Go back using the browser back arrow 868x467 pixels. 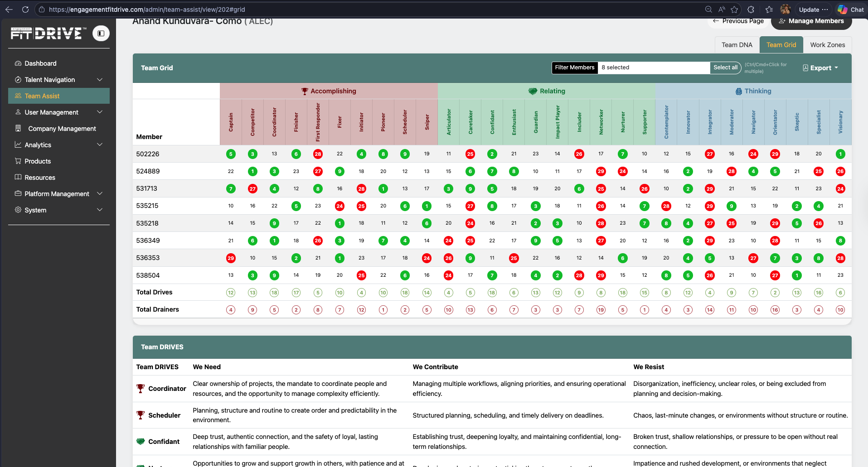9,10
